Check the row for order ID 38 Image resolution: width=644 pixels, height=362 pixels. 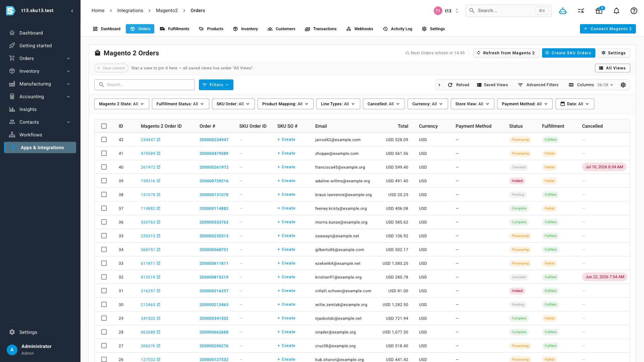104,194
